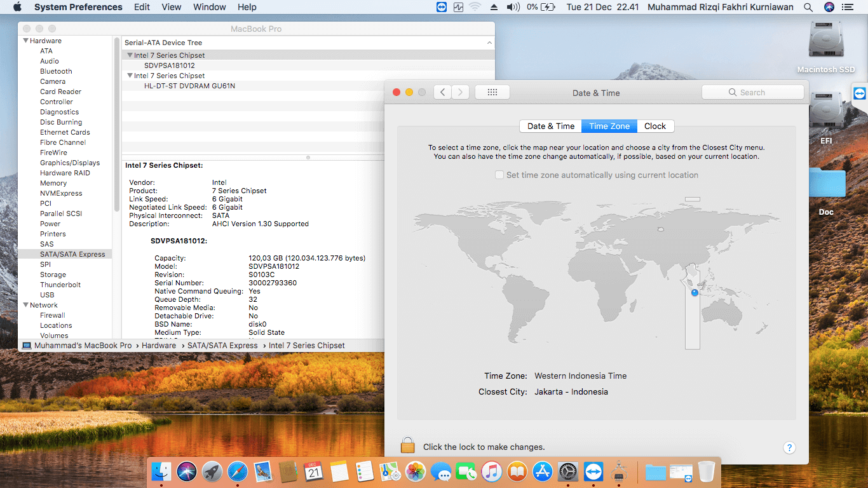Open the App Store dock icon
This screenshot has height=488, width=868.
click(542, 471)
